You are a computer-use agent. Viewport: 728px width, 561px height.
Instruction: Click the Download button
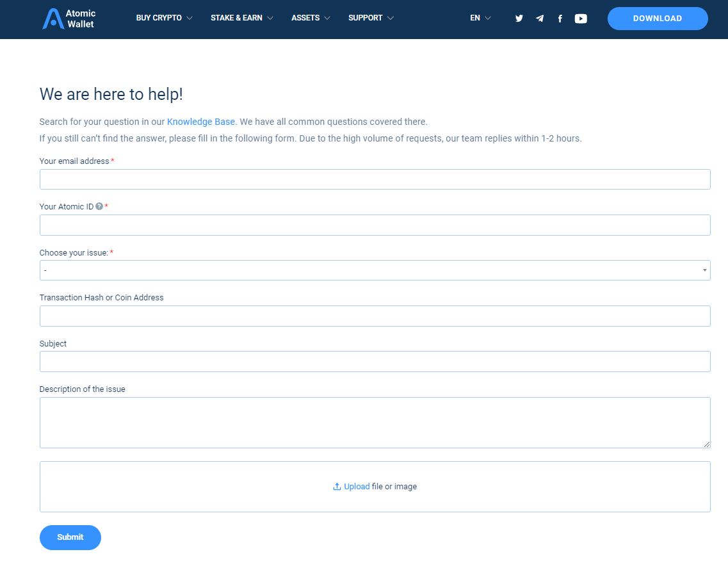coord(658,19)
